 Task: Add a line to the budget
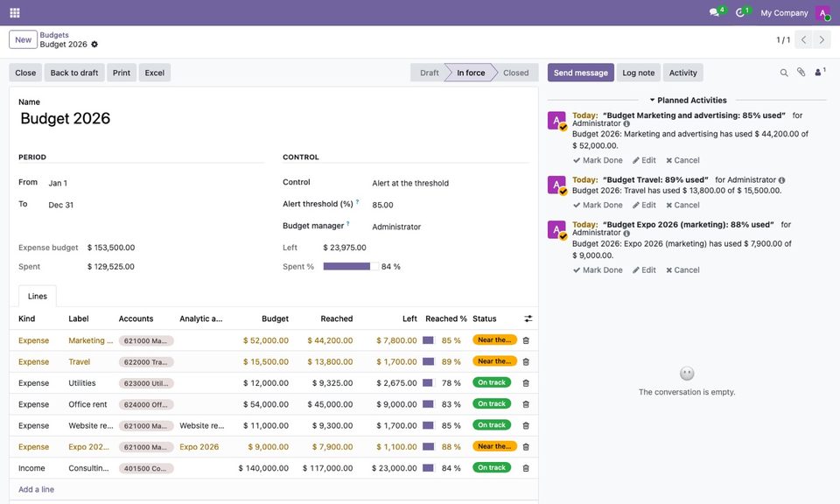(37, 489)
